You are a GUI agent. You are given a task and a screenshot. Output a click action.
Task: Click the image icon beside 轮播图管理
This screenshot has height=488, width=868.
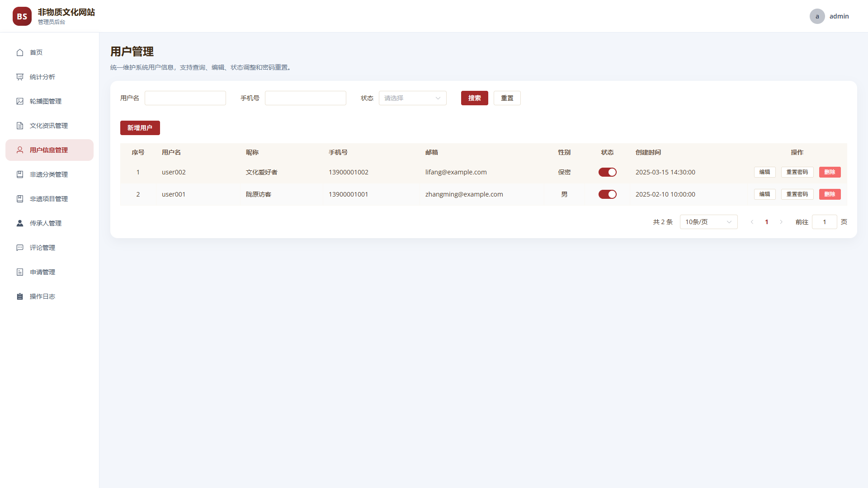point(20,101)
